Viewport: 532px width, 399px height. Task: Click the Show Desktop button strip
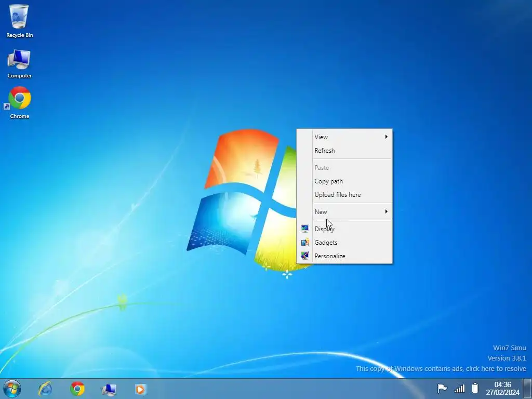click(527, 389)
